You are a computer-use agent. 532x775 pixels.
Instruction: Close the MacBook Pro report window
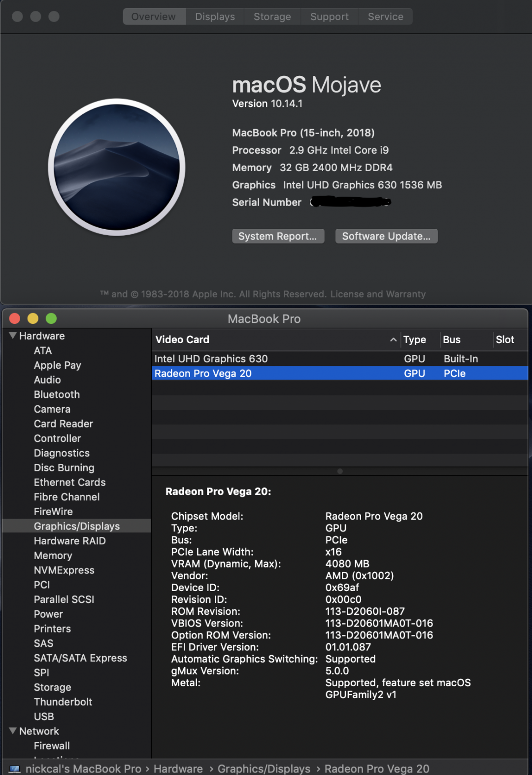[15, 318]
